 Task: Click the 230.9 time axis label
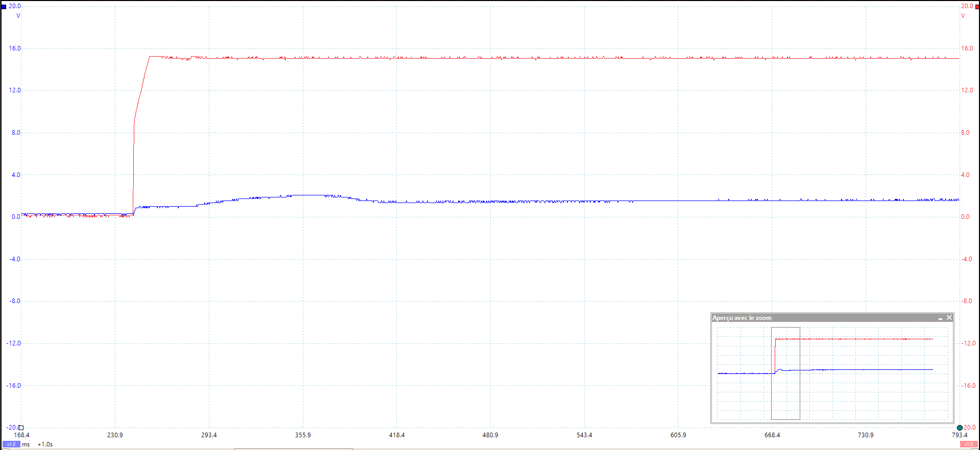point(115,435)
